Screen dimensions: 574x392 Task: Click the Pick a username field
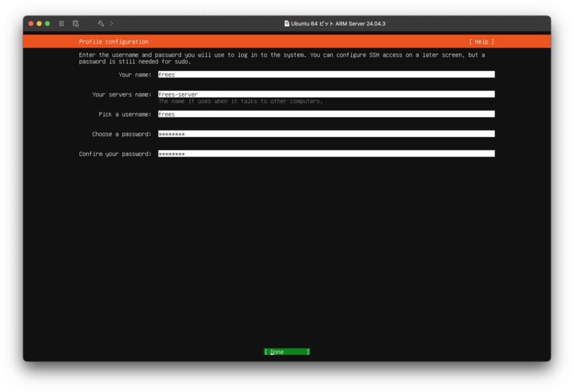coord(326,114)
